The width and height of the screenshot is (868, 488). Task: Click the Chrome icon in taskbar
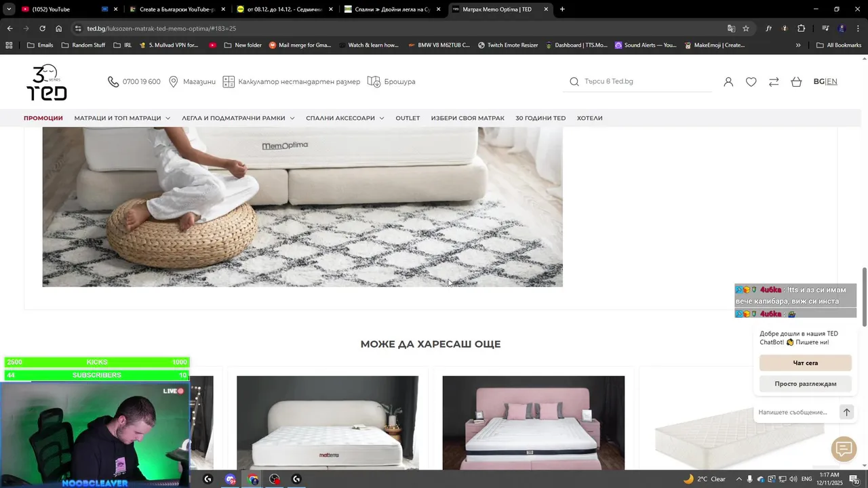253,479
